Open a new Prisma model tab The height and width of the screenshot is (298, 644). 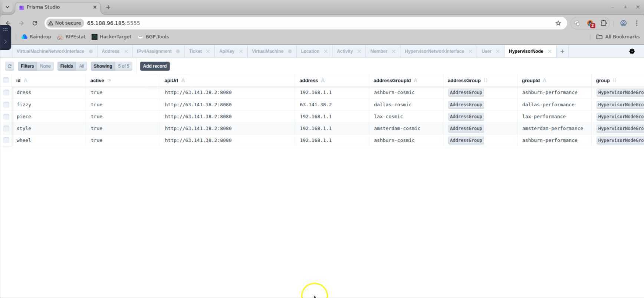tap(562, 51)
